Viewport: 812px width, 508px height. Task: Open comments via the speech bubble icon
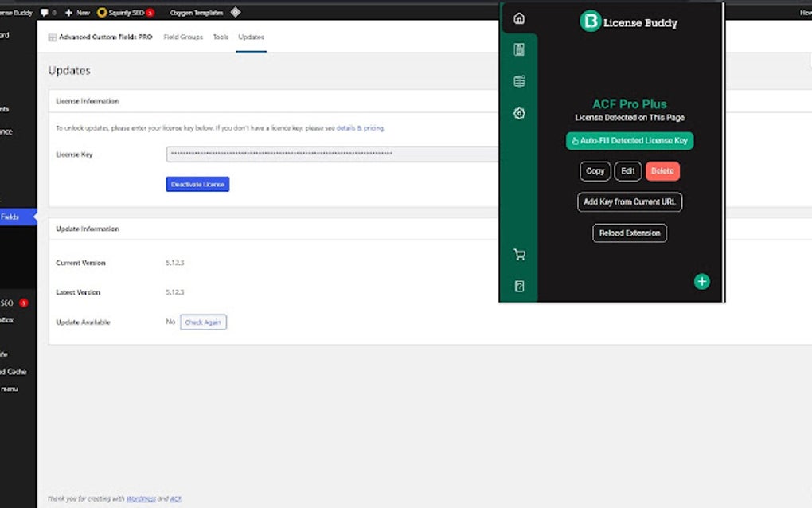(45, 12)
